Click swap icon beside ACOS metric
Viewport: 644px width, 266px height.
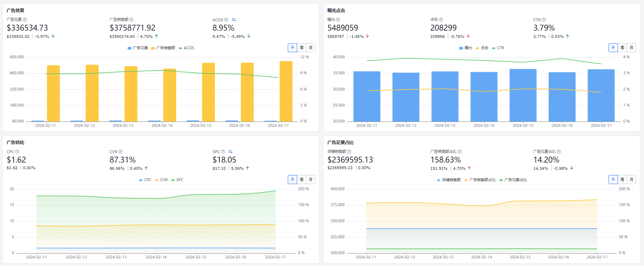click(x=234, y=20)
